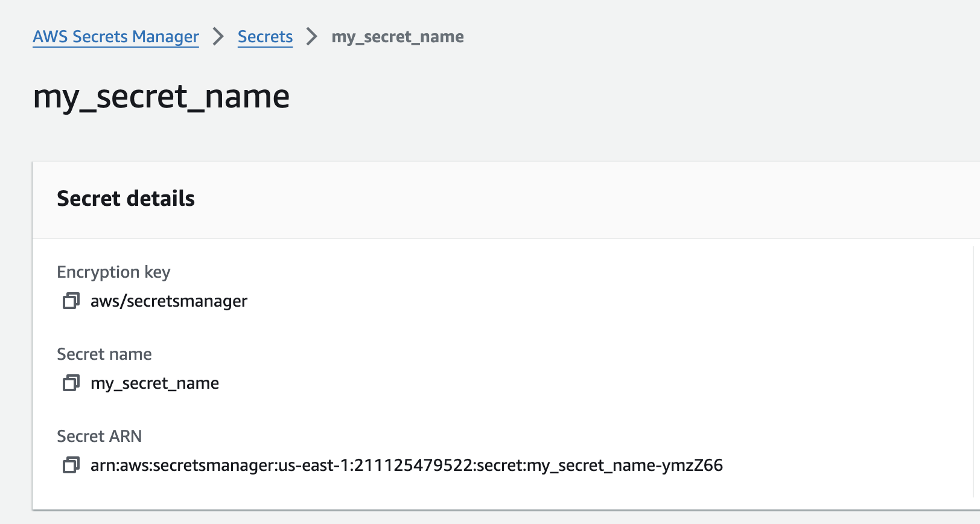Viewport: 980px width, 524px height.
Task: Click the large my_secret_name page title
Action: (x=161, y=97)
